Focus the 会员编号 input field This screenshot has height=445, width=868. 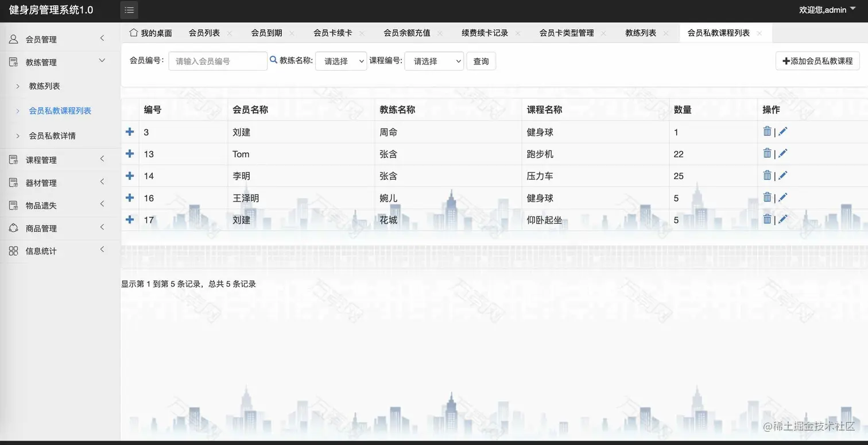point(218,61)
